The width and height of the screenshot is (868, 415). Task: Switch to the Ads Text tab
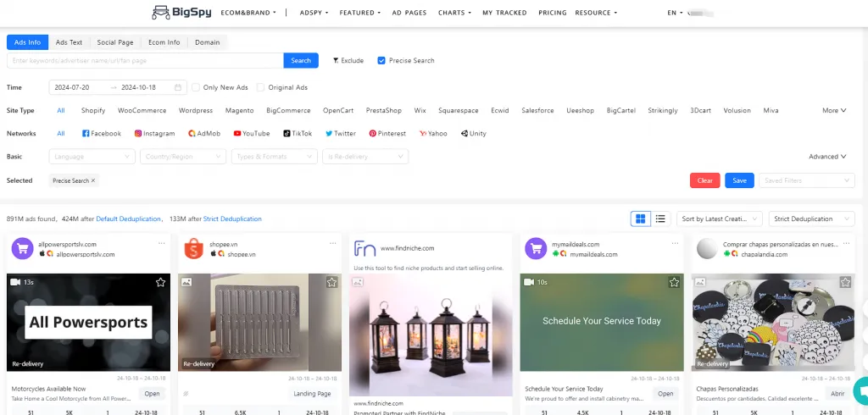70,42
